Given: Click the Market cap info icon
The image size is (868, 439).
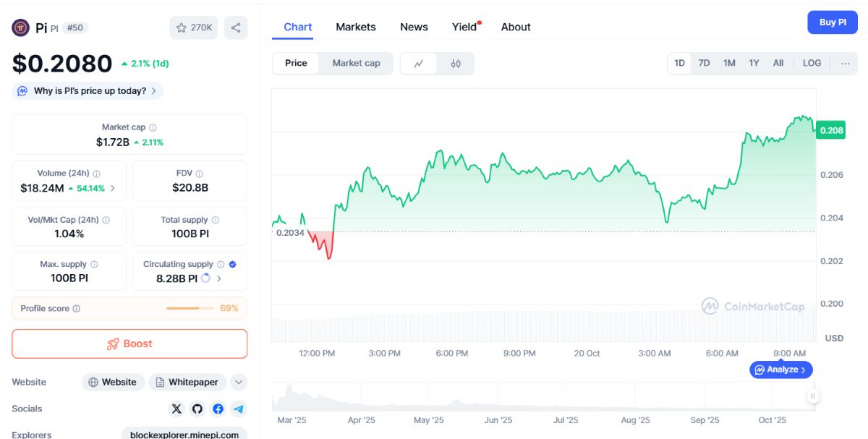Looking at the screenshot, I should pos(153,127).
